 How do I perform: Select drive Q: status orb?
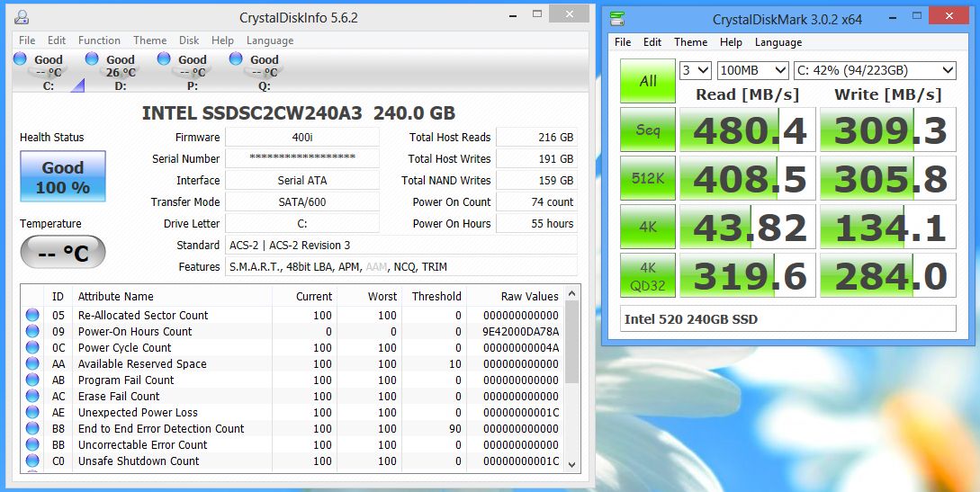coord(236,58)
